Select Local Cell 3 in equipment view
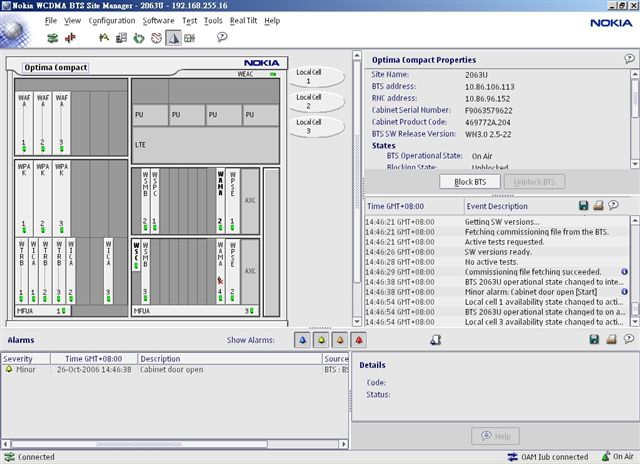The width and height of the screenshot is (640, 464). [317, 127]
